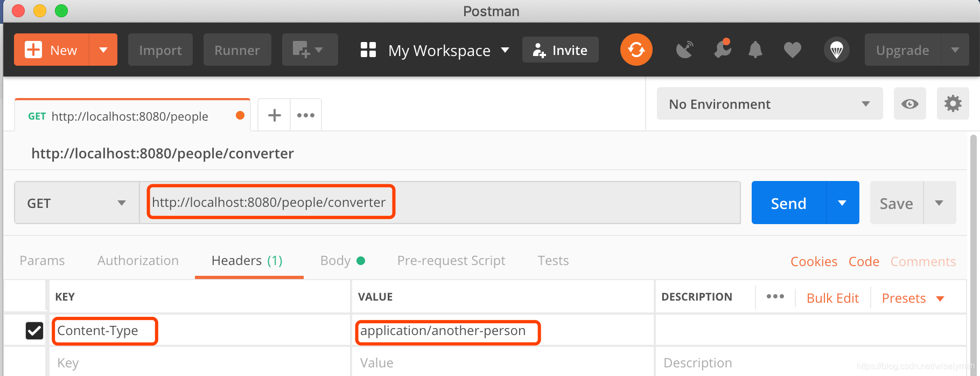
Task: Uncheck the Content-Type header checkbox
Action: tap(34, 330)
